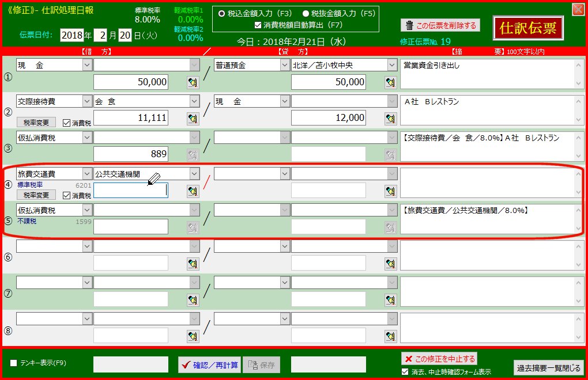
Task: Click the eraser icon beside row 1 debit amount
Action: click(x=192, y=82)
